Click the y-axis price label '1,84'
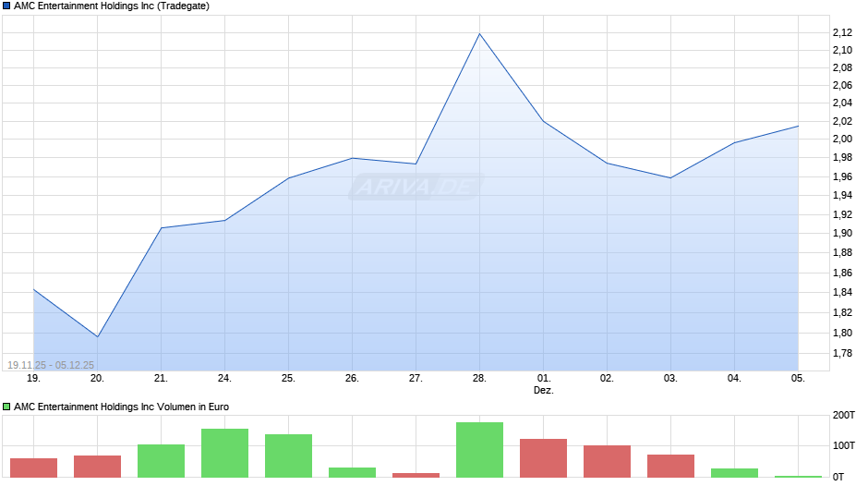The width and height of the screenshot is (868, 486). [842, 293]
